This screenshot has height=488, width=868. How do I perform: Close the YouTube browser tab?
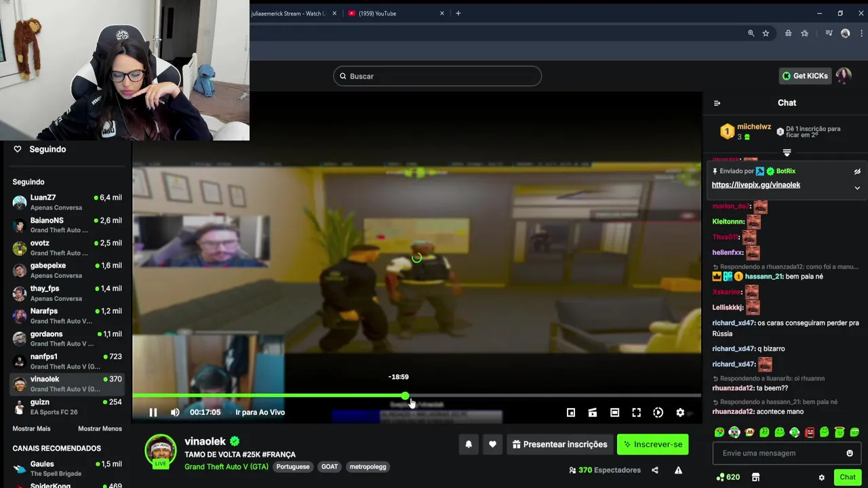(442, 14)
